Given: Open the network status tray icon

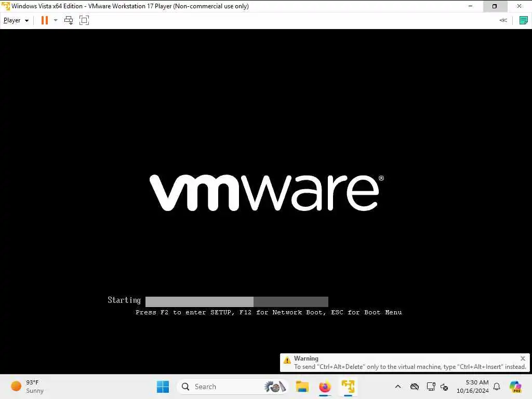Looking at the screenshot, I should click(x=431, y=387).
